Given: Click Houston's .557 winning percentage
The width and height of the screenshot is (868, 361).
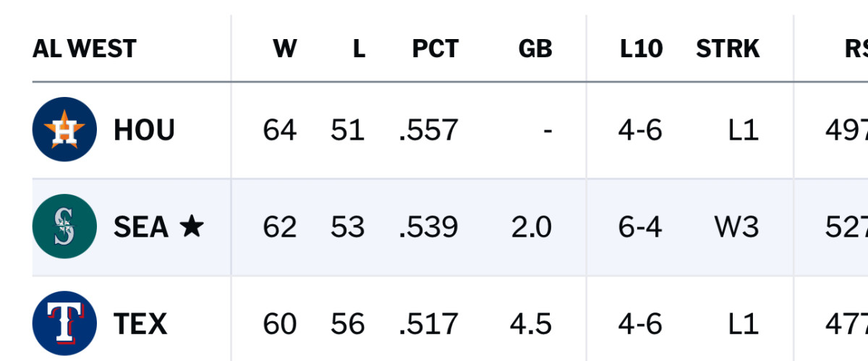Looking at the screenshot, I should pos(428,130).
